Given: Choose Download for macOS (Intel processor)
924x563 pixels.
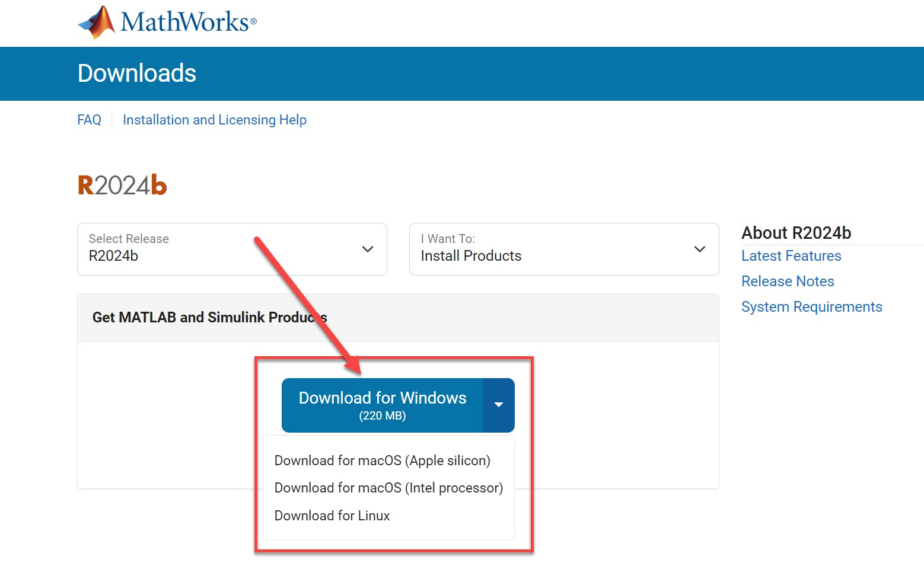Looking at the screenshot, I should [388, 488].
